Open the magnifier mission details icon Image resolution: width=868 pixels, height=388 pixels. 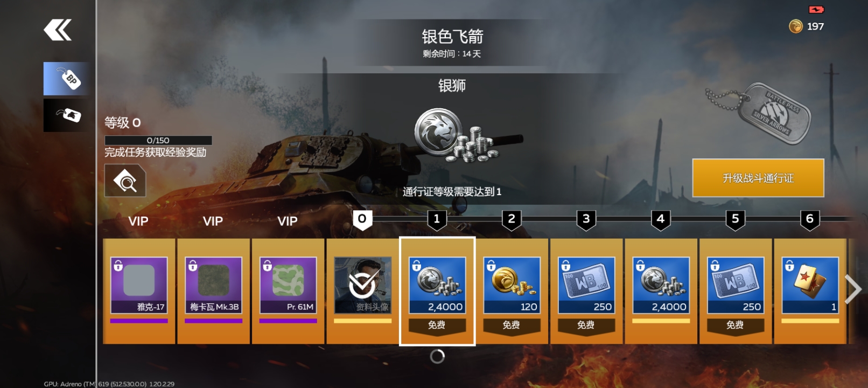click(125, 181)
